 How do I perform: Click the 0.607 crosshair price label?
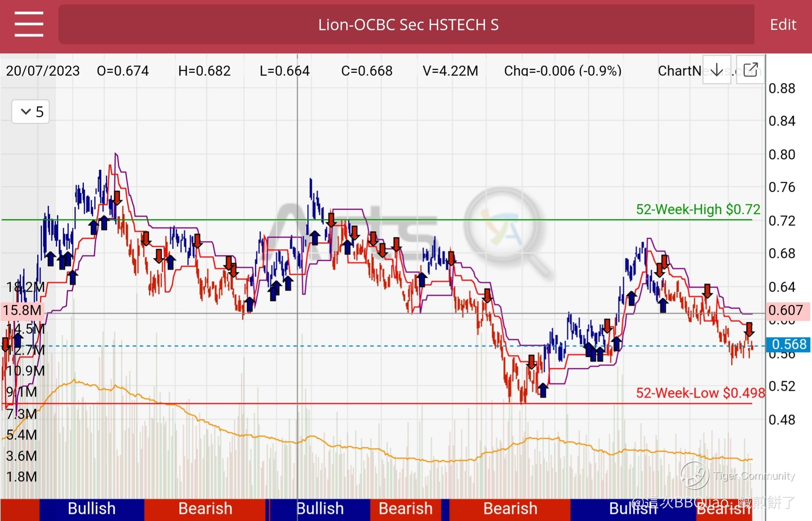(786, 310)
